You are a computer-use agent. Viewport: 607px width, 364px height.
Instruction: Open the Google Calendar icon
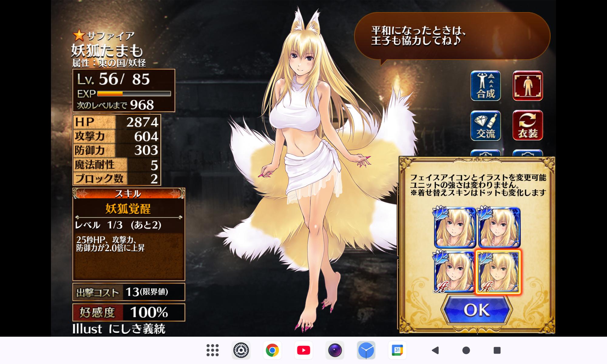tap(397, 350)
